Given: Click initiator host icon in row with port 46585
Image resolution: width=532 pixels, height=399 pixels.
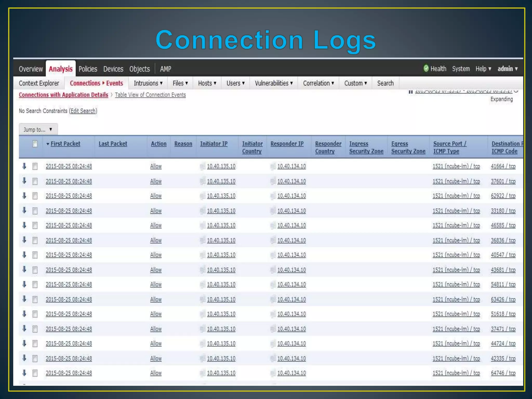Looking at the screenshot, I should click(x=202, y=225).
